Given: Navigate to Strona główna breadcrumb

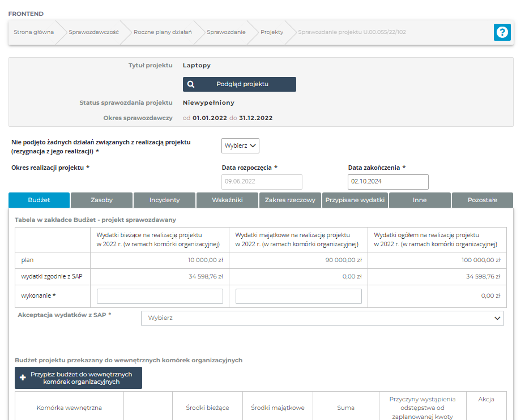Looking at the screenshot, I should [x=34, y=32].
